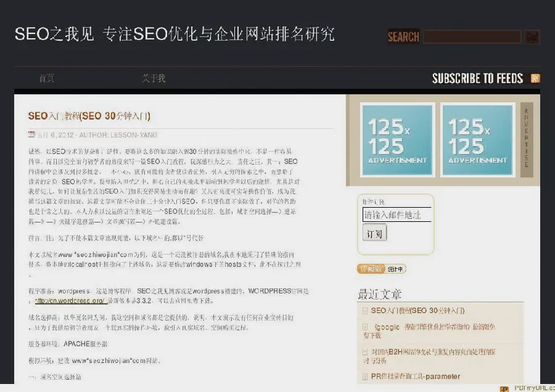Open the article title SEO入门教程(SEO 30分钟入门)
The image size is (555, 392).
click(89, 116)
